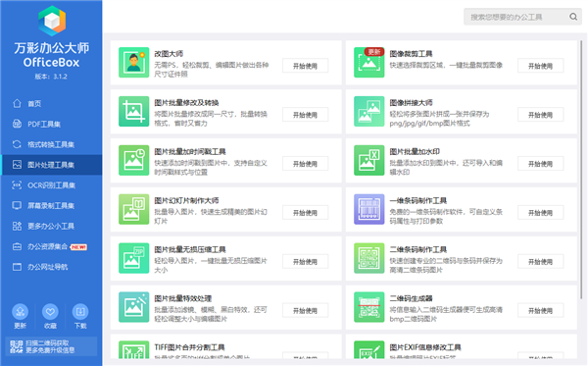Click the 扫描二维码获取 upgrade info link
Image resolution: width=588 pixels, height=366 pixels.
pyautogui.click(x=50, y=346)
